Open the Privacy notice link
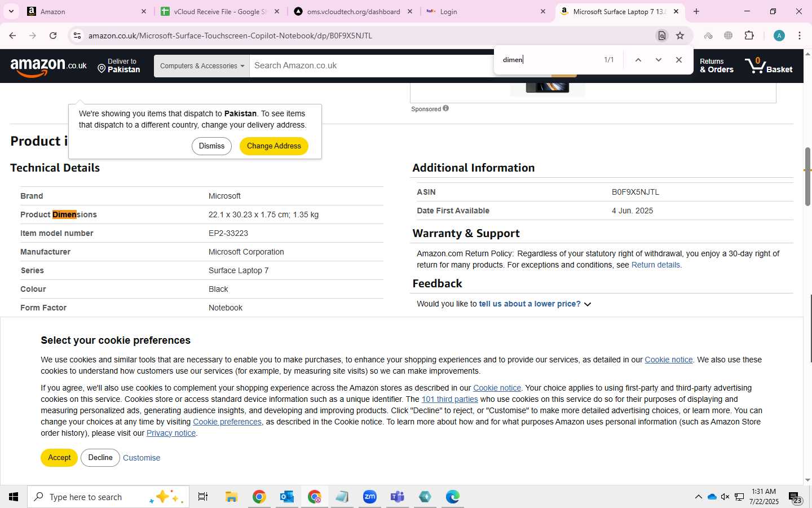The height and width of the screenshot is (508, 812). click(x=171, y=433)
